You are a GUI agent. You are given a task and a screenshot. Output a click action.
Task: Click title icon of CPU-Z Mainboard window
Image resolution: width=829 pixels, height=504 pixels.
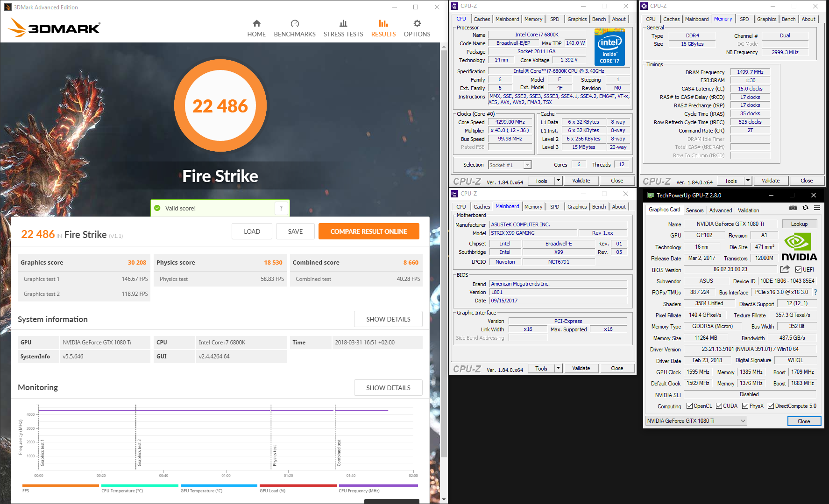(454, 193)
